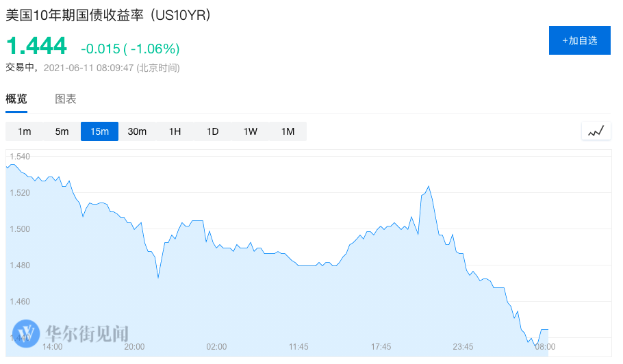Screen dimensions: 623x364
Task: Click the 02:00 marker on time axis
Action: coord(216,347)
